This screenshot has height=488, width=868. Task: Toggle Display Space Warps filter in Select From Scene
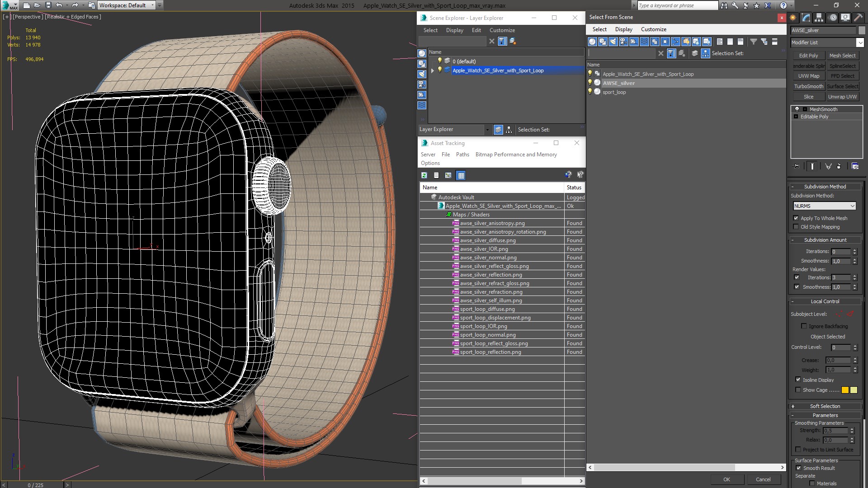pos(644,42)
